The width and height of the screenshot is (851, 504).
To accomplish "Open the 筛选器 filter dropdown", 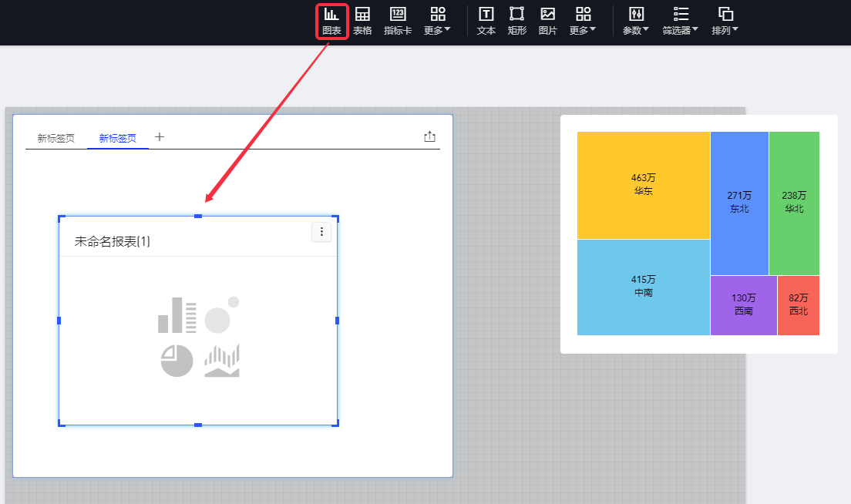I will click(x=681, y=21).
